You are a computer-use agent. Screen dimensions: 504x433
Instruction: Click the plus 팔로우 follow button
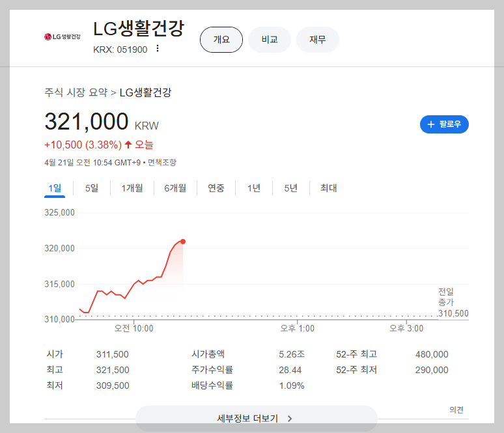click(x=444, y=124)
